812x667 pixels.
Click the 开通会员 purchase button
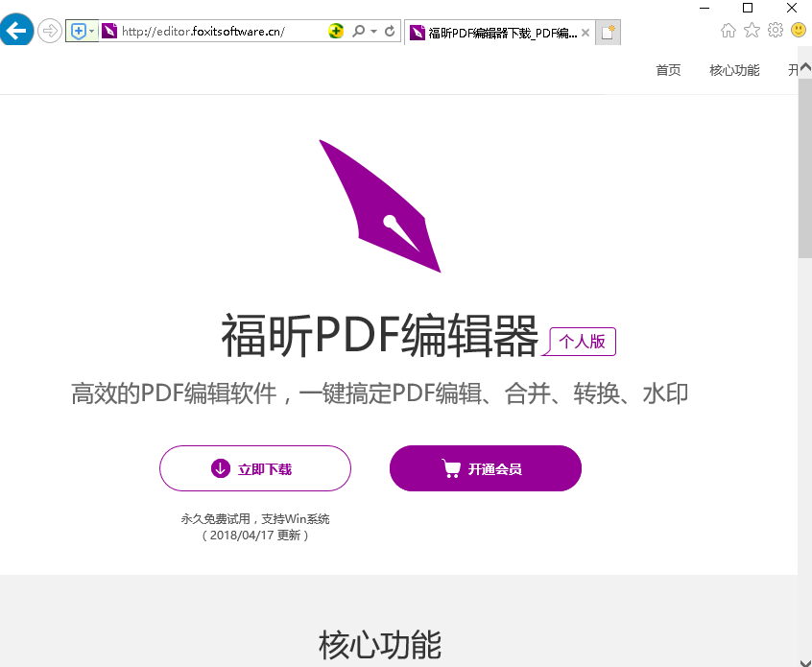coord(486,468)
